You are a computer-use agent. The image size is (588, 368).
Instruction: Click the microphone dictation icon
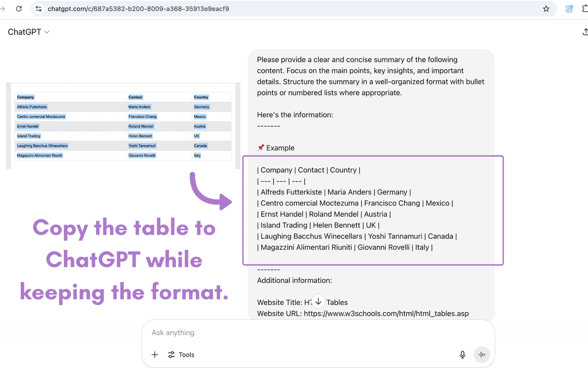tap(463, 355)
